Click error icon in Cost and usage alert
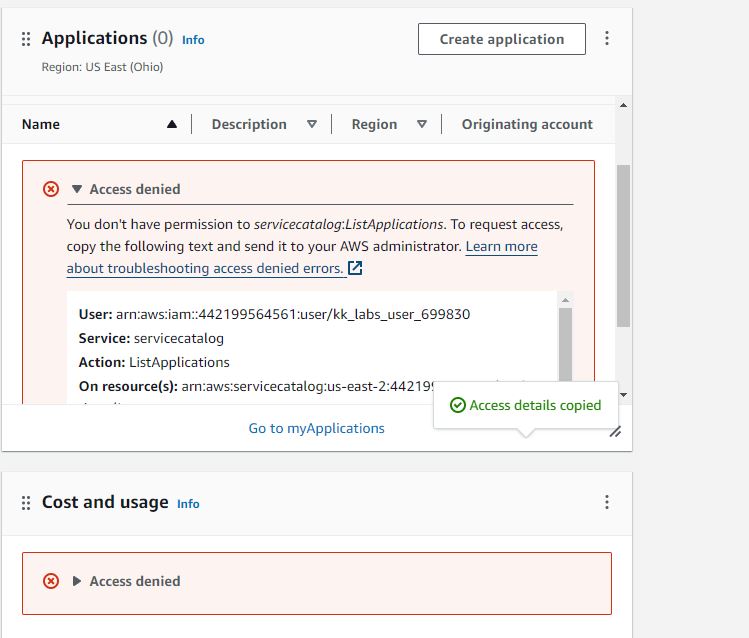749x638 pixels. 51,581
